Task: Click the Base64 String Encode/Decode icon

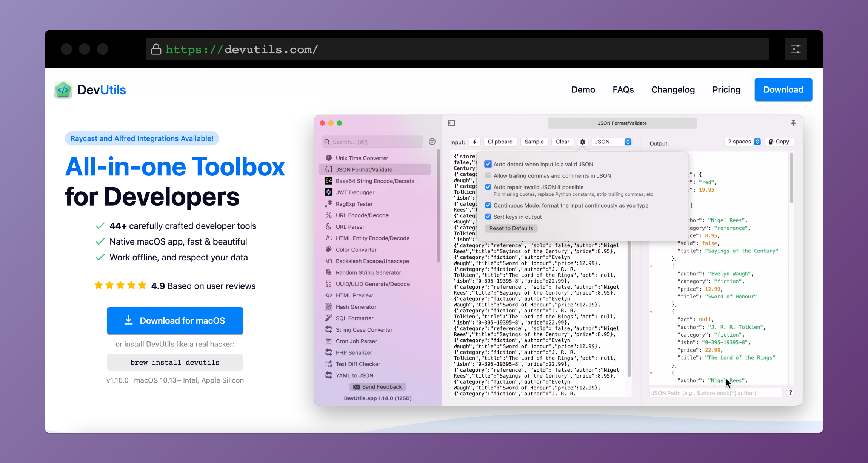Action: [x=329, y=181]
